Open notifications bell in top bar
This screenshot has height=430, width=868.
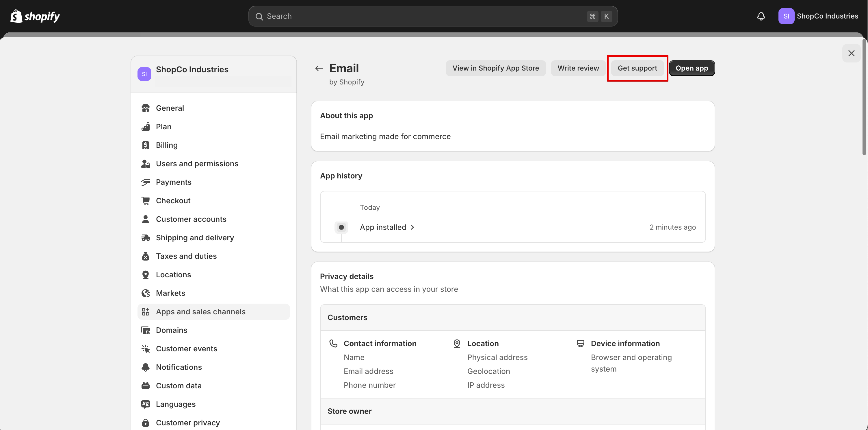click(x=761, y=16)
